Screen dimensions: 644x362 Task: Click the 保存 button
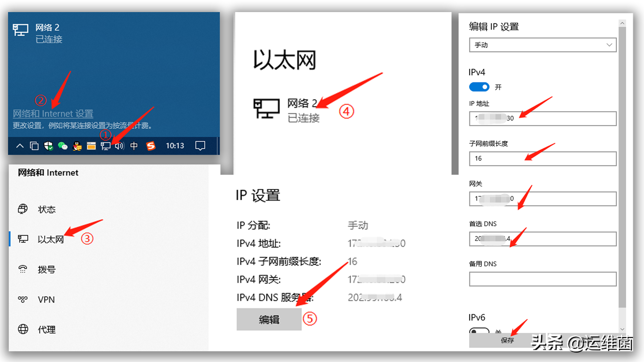point(507,341)
